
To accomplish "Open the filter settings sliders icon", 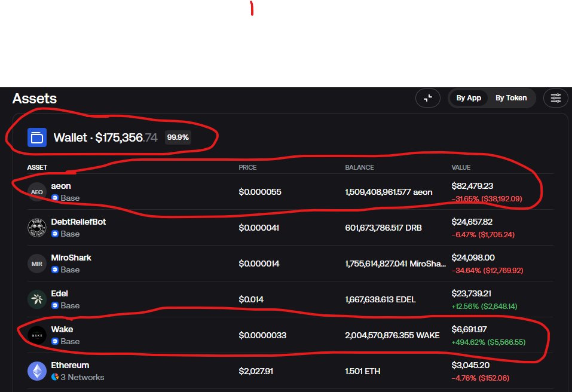I will (556, 98).
